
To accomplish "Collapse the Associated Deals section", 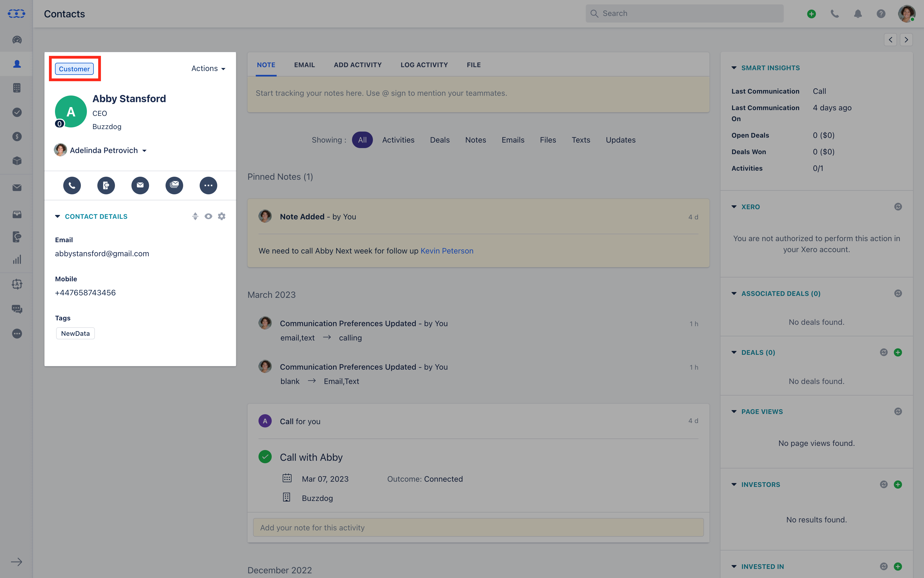I will point(734,294).
